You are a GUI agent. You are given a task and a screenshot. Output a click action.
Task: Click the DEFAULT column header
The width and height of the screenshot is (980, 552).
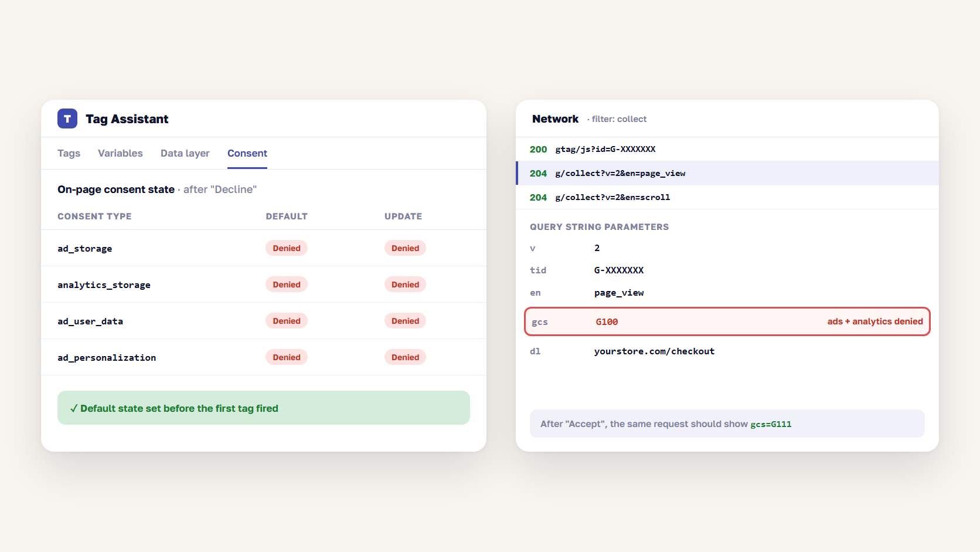pos(287,216)
